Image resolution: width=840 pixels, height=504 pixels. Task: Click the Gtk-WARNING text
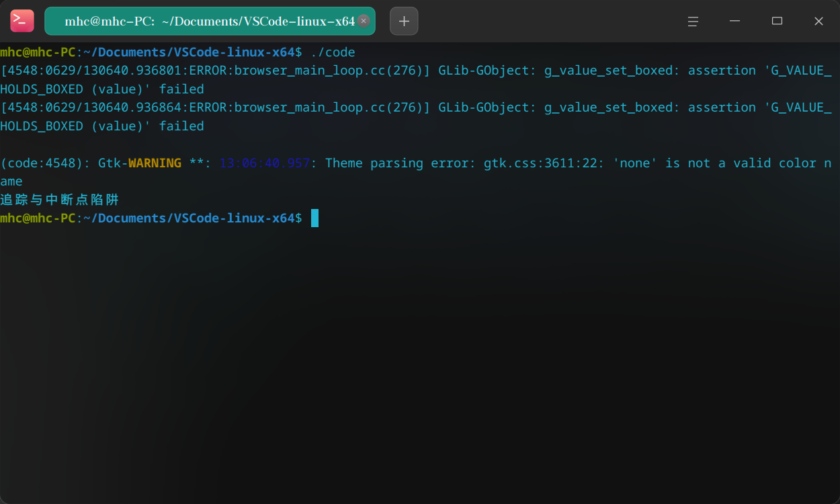140,163
